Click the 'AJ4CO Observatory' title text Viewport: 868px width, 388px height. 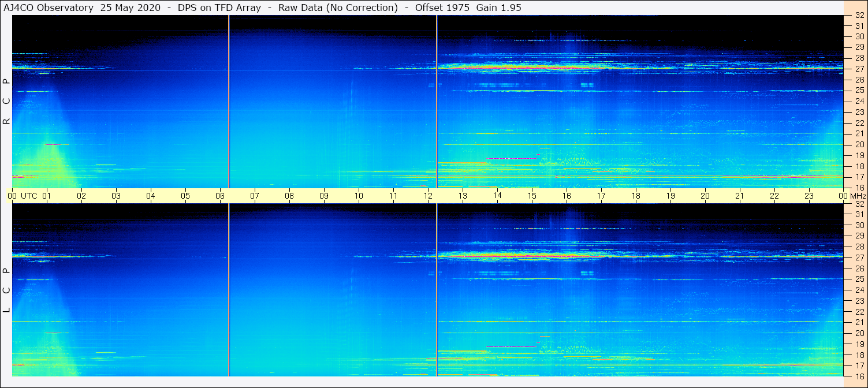[x=49, y=8]
